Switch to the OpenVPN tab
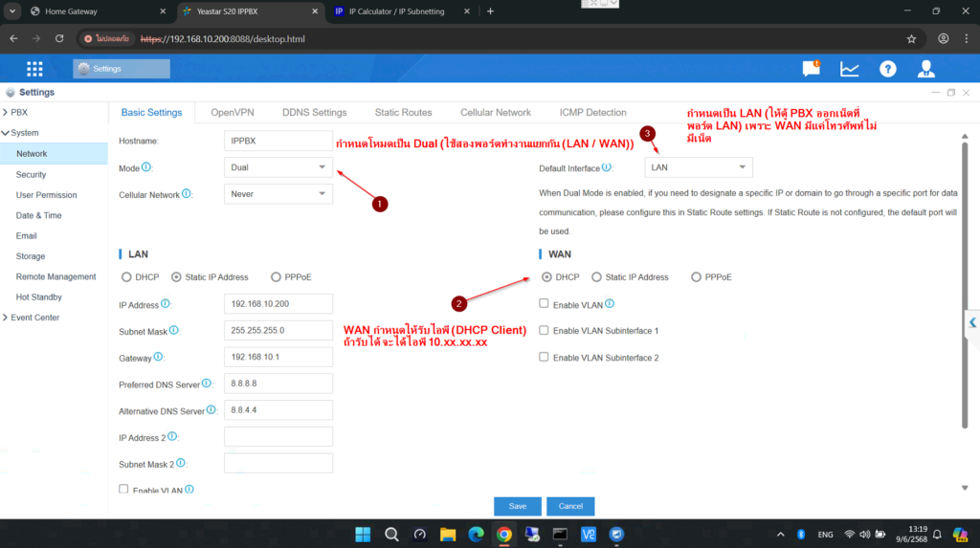 pos(232,113)
